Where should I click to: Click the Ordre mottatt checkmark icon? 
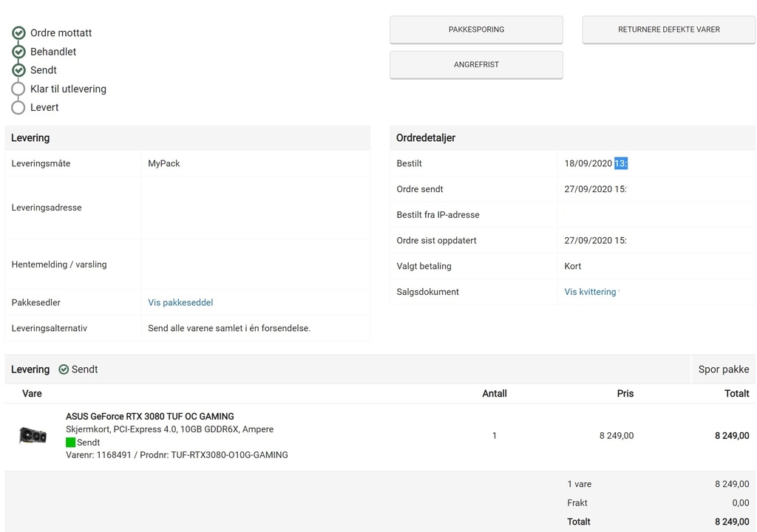(x=18, y=33)
